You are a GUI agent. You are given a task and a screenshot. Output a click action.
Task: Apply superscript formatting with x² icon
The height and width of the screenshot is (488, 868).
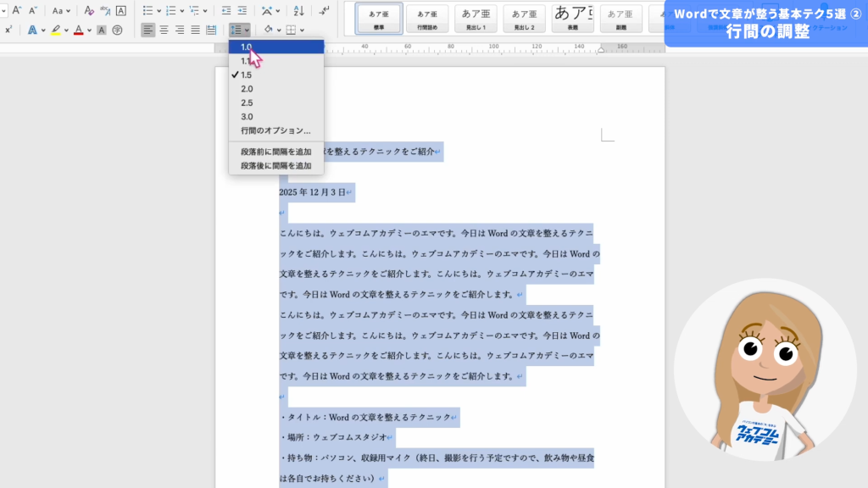click(8, 30)
